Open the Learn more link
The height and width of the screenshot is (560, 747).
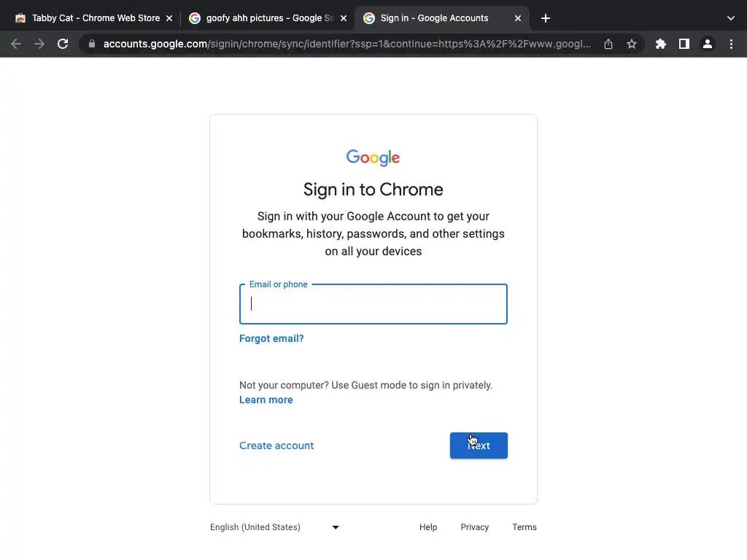(266, 400)
